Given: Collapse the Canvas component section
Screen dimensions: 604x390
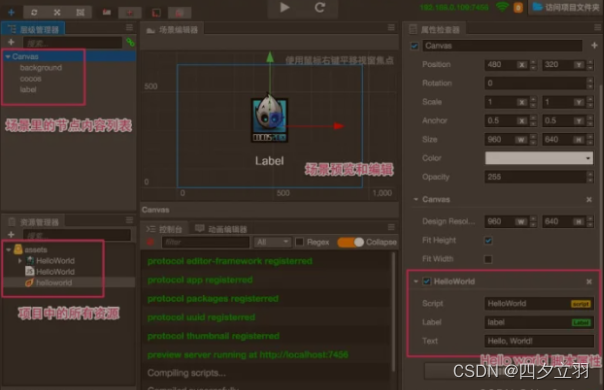Looking at the screenshot, I should click(416, 200).
